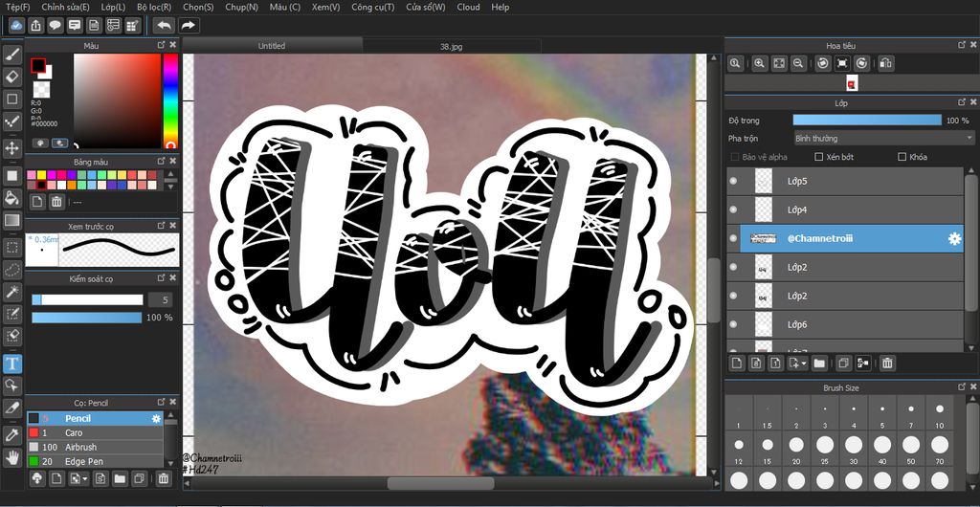The width and height of the screenshot is (980, 507).
Task: Choose brush size 70
Action: (940, 451)
